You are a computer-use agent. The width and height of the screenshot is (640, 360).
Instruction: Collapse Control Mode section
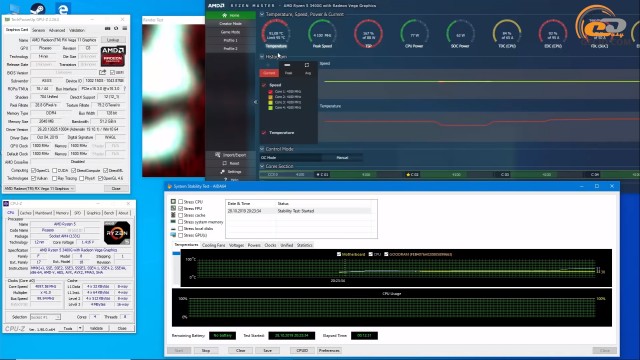(262, 149)
